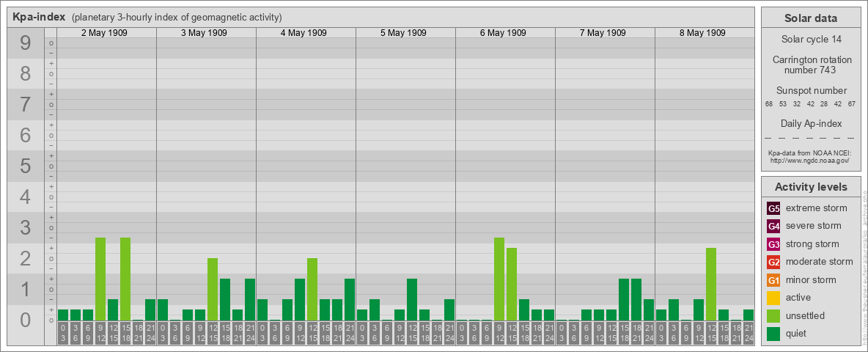The height and width of the screenshot is (352, 868).
Task: Click the 9–12 quiet bar on 4 May
Action: tap(300, 299)
